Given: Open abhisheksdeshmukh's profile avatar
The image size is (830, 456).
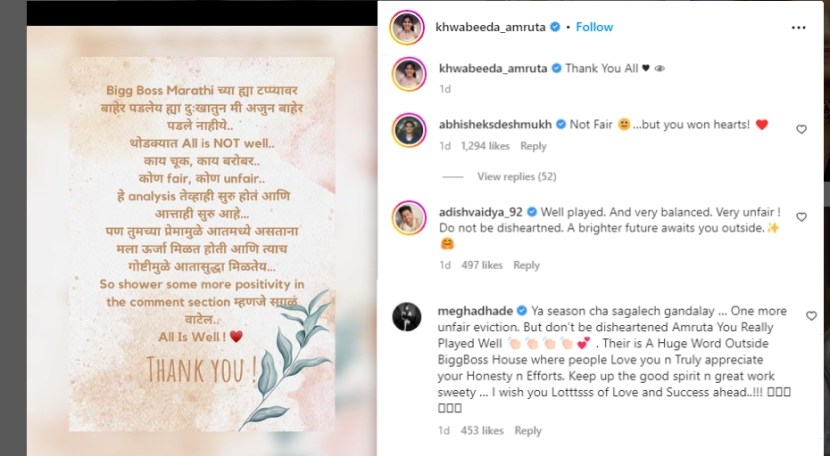Looking at the screenshot, I should pyautogui.click(x=409, y=130).
